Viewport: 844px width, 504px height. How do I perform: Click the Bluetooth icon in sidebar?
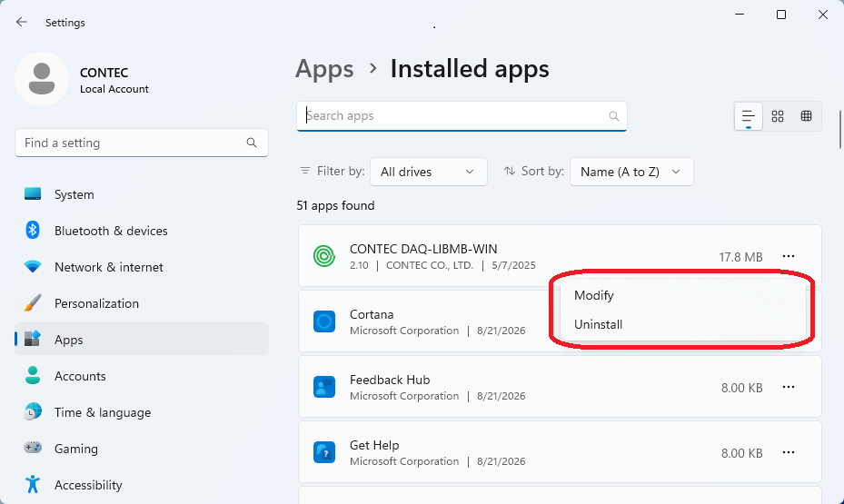pos(33,231)
